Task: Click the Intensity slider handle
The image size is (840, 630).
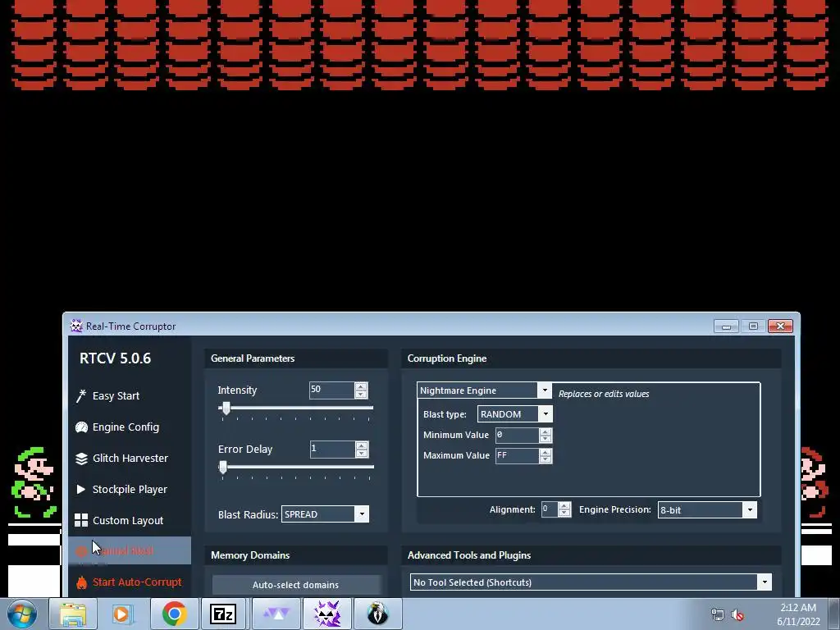Action: point(226,409)
